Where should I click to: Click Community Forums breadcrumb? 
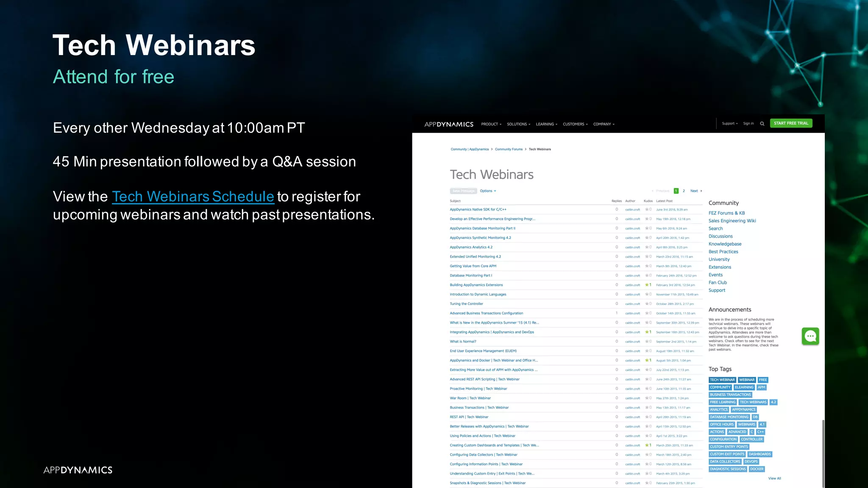[509, 149]
